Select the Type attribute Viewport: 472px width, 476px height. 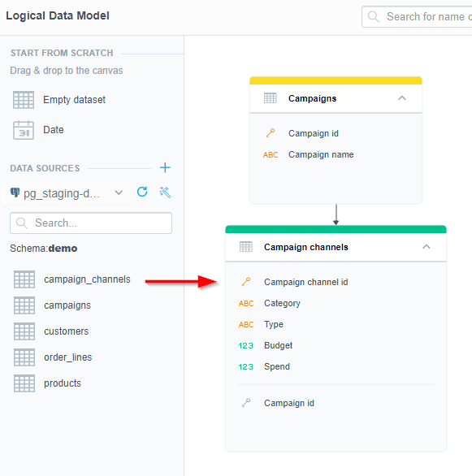click(274, 324)
